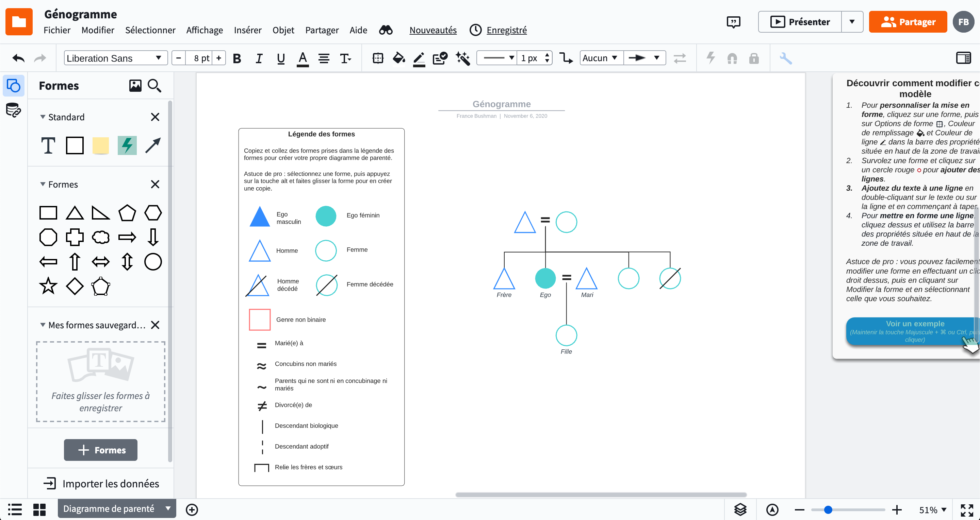Click the image search icon in Formes panel
Viewport: 980px width, 520px height.
(x=135, y=86)
